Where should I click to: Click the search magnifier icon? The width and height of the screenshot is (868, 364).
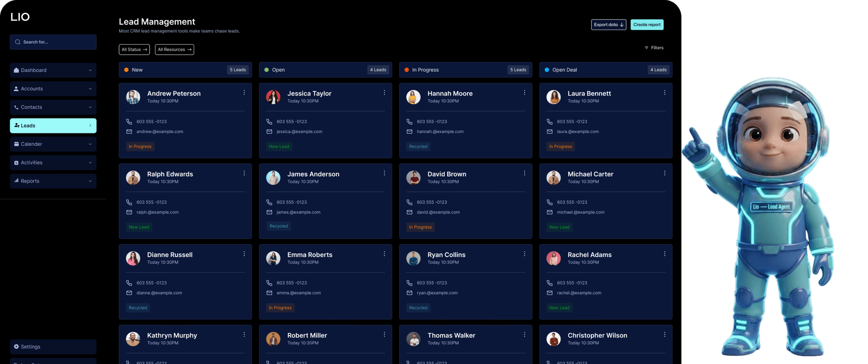coord(17,42)
